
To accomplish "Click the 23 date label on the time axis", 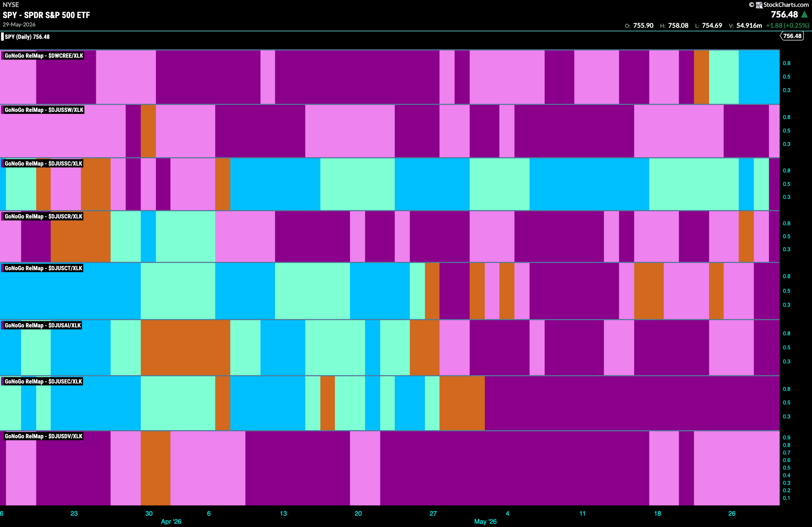I will (74, 513).
